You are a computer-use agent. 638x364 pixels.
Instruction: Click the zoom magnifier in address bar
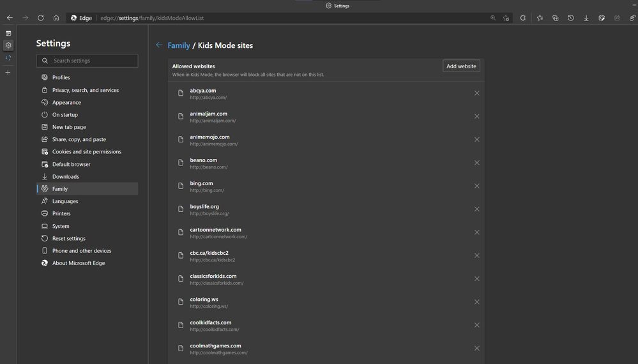pyautogui.click(x=493, y=18)
